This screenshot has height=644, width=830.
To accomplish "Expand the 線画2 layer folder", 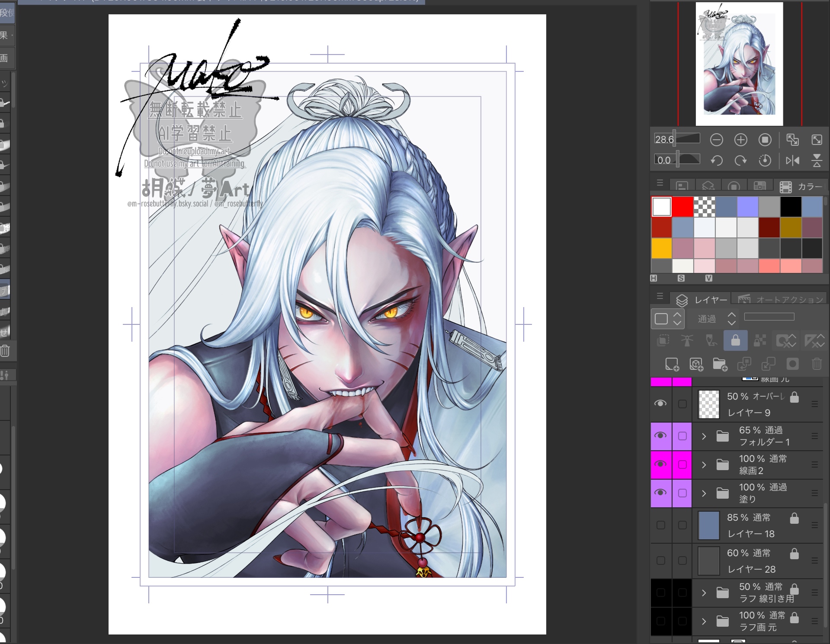I will (x=704, y=465).
